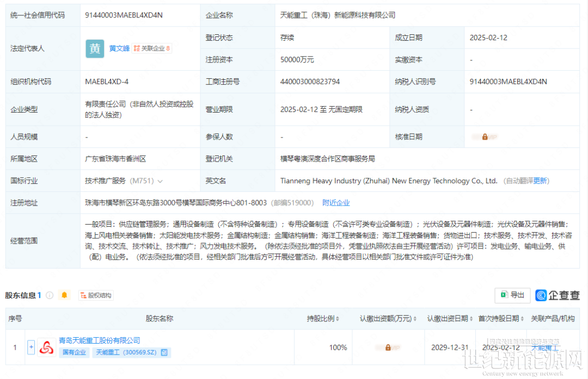Select organization code MAEBL4XD-4
This screenshot has width=588, height=379.
107,82
